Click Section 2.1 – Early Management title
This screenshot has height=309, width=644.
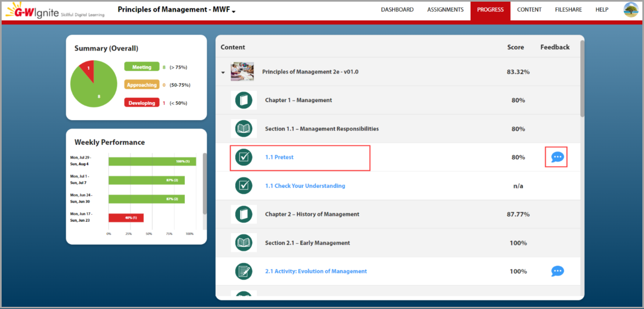[x=308, y=243]
